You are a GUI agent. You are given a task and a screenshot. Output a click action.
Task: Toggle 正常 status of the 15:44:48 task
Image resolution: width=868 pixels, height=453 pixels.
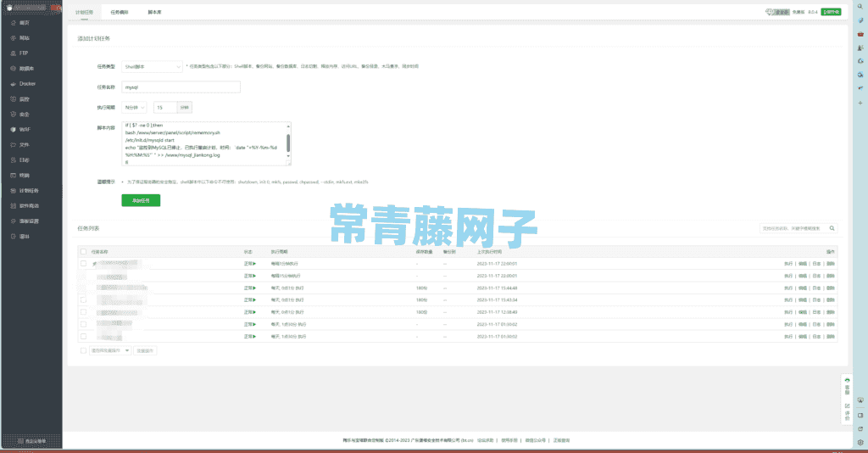[250, 288]
